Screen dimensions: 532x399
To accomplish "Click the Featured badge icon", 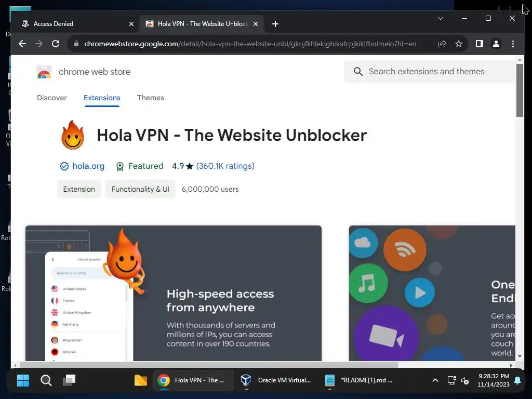I will click(x=120, y=166).
